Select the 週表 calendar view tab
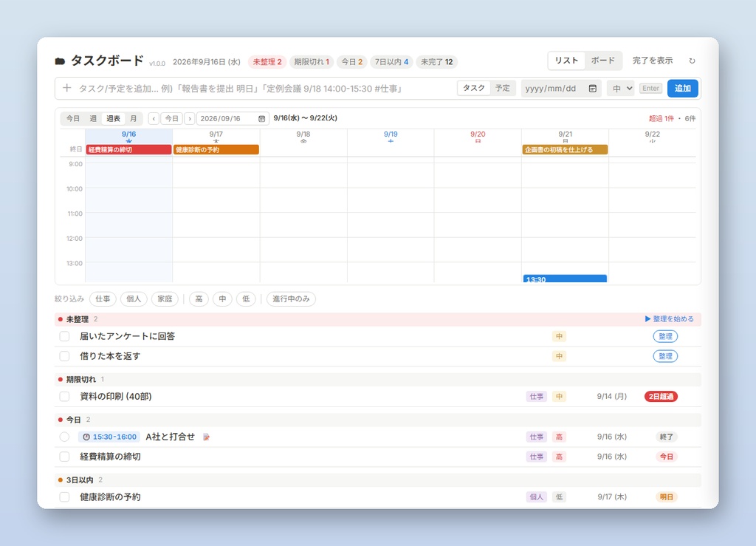 (113, 119)
